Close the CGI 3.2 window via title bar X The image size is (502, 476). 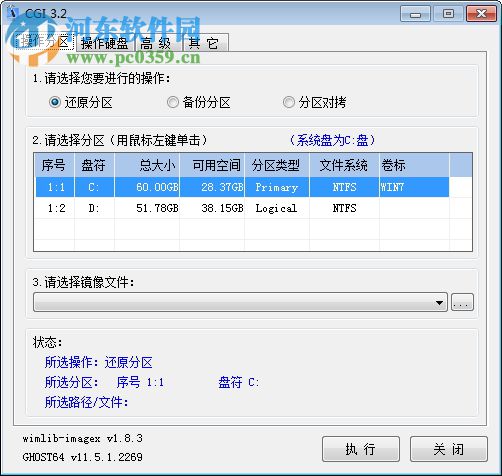481,14
